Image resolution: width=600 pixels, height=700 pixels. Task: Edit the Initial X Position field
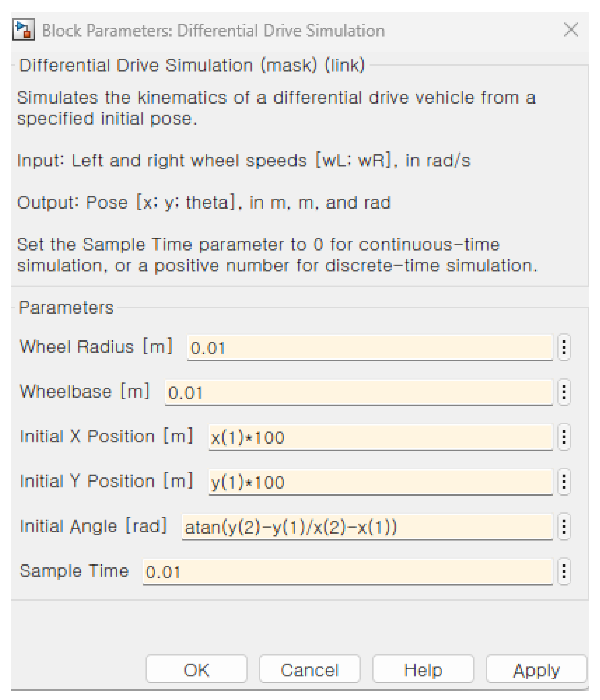coord(380,437)
